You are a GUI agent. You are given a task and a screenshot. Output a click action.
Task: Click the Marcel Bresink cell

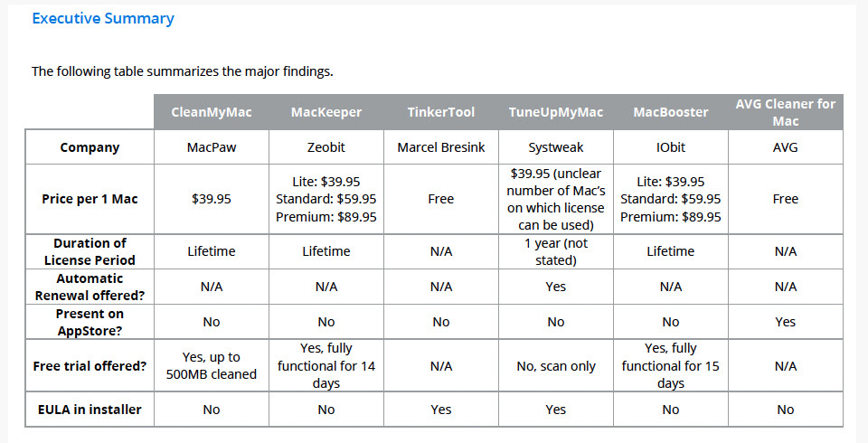[x=441, y=147]
